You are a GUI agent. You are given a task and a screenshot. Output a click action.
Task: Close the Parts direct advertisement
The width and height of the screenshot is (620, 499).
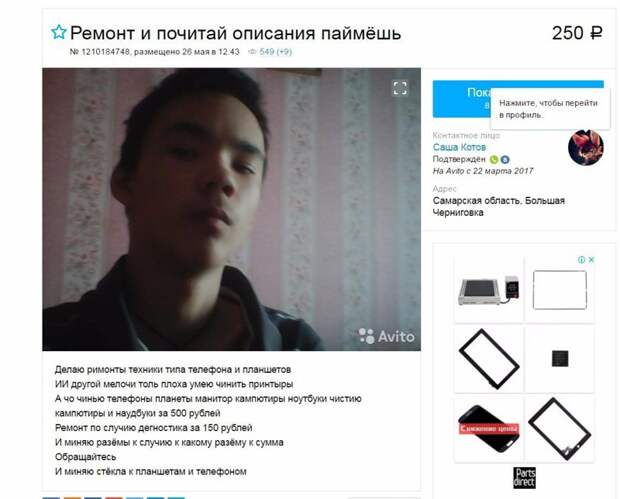pos(591,260)
